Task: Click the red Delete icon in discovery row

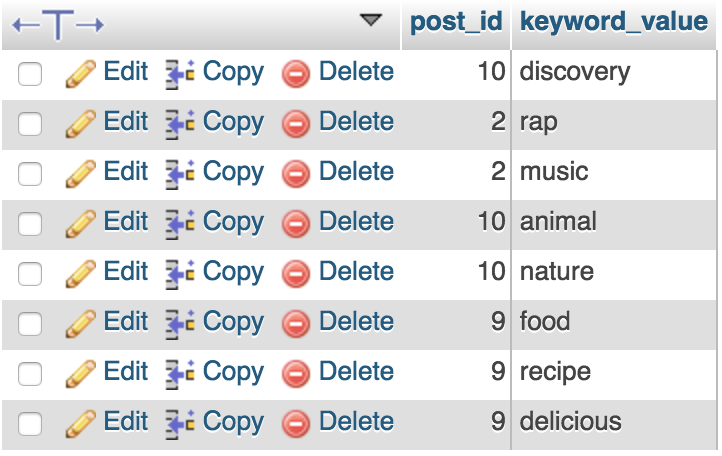Action: [x=296, y=73]
